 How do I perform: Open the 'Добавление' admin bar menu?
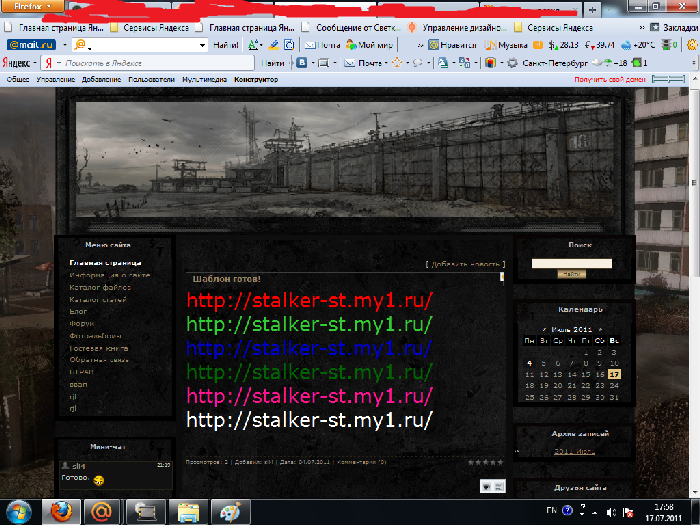[101, 79]
